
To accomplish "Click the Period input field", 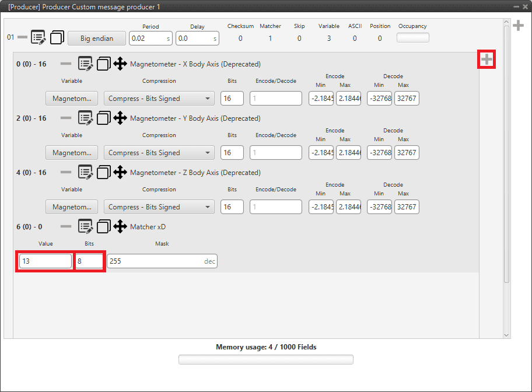I will tap(146, 38).
